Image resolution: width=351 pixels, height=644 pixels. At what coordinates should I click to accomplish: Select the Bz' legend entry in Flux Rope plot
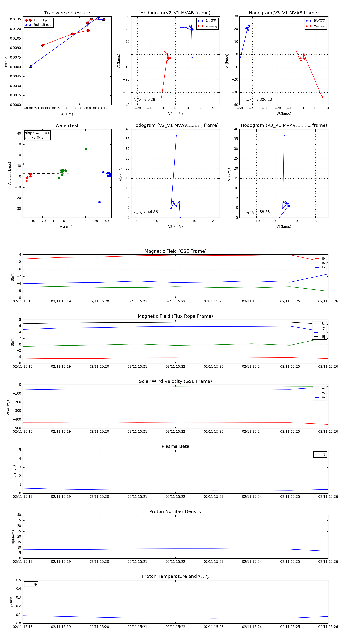coord(320,332)
